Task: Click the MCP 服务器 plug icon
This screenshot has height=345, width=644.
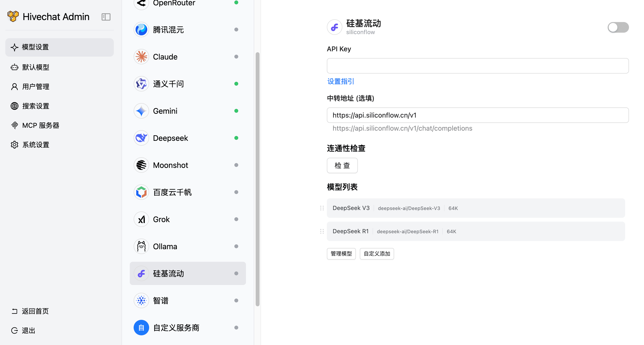Action: pos(15,125)
